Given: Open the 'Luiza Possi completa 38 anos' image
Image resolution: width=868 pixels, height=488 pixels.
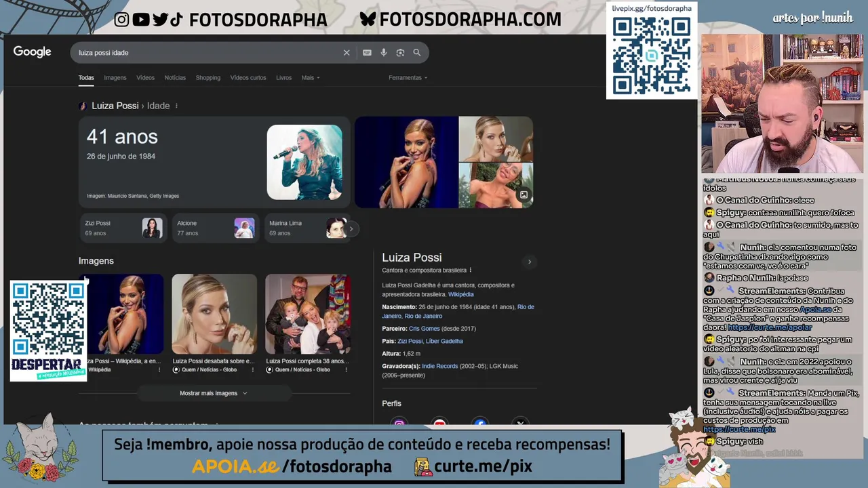Looking at the screenshot, I should tap(308, 314).
